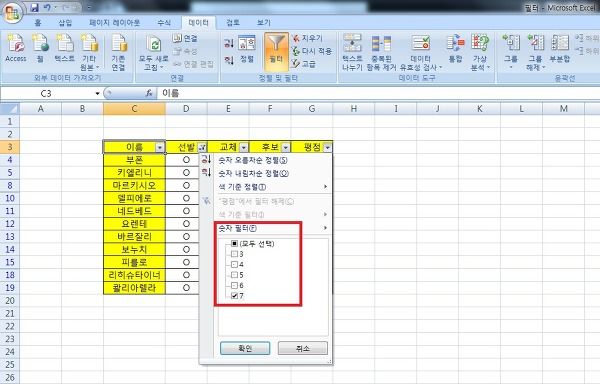Switch to Insert (삽입) tab
Image resolution: width=600 pixels, height=384 pixels.
point(65,23)
